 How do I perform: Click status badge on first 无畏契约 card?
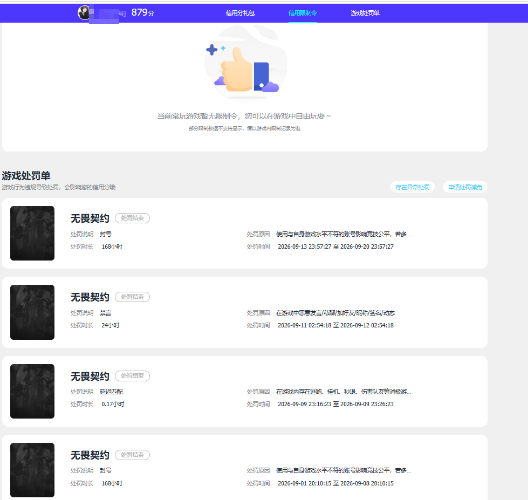coord(132,218)
